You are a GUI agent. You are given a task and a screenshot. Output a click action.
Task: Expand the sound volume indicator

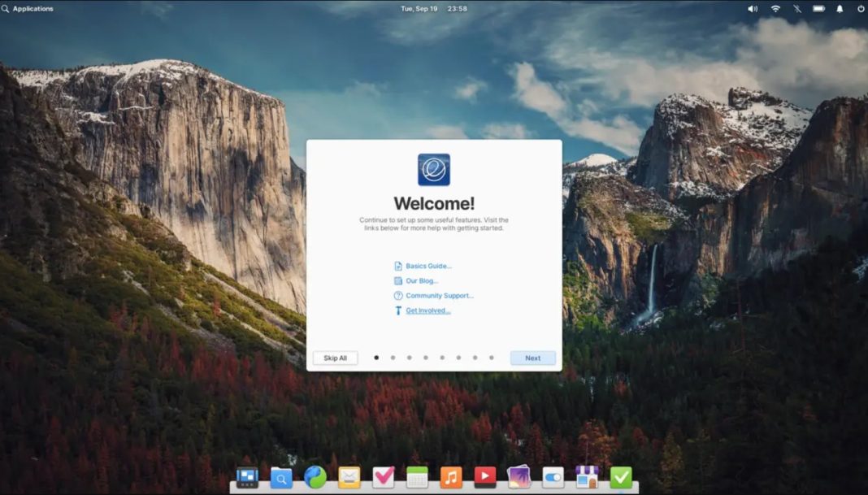[x=753, y=9]
